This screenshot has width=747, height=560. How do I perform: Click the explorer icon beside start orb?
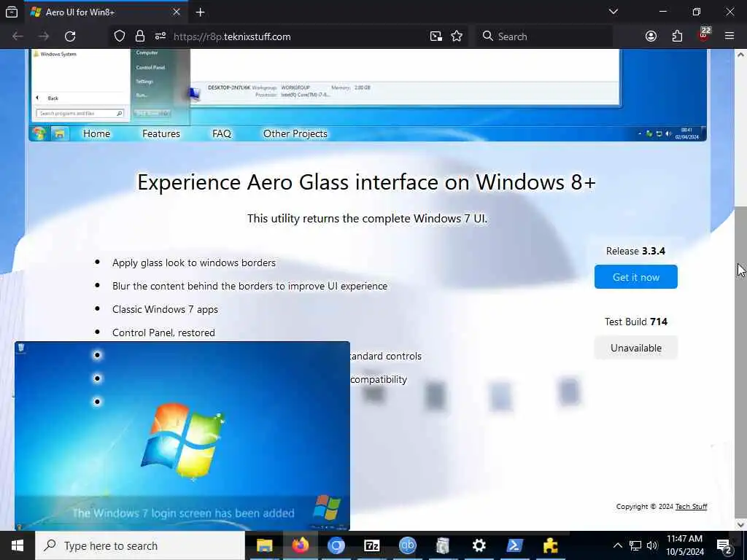pos(60,134)
